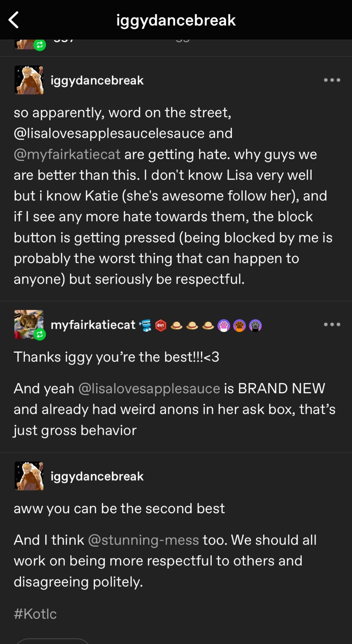Open iggydancebreak's avatar on the last reply
This screenshot has width=352, height=644.
coord(29,476)
